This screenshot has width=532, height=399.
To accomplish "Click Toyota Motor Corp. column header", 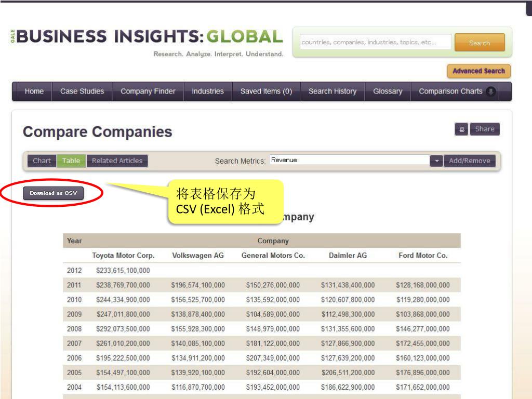I will 123,256.
